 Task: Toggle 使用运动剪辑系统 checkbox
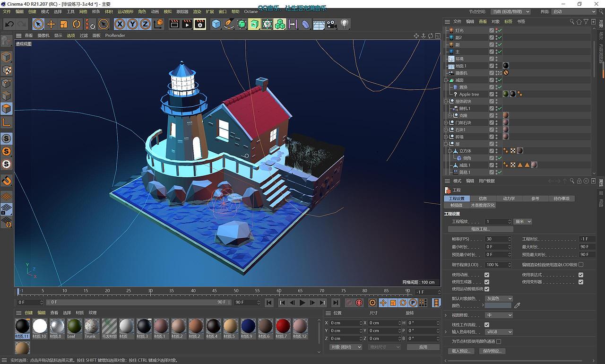(x=487, y=289)
